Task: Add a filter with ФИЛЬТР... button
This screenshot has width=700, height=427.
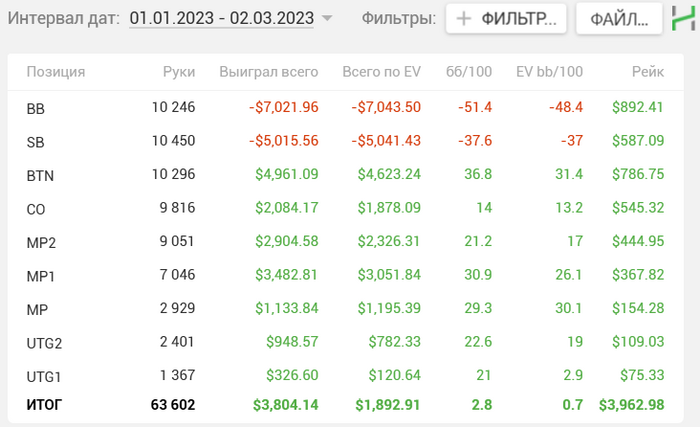Action: [506, 18]
